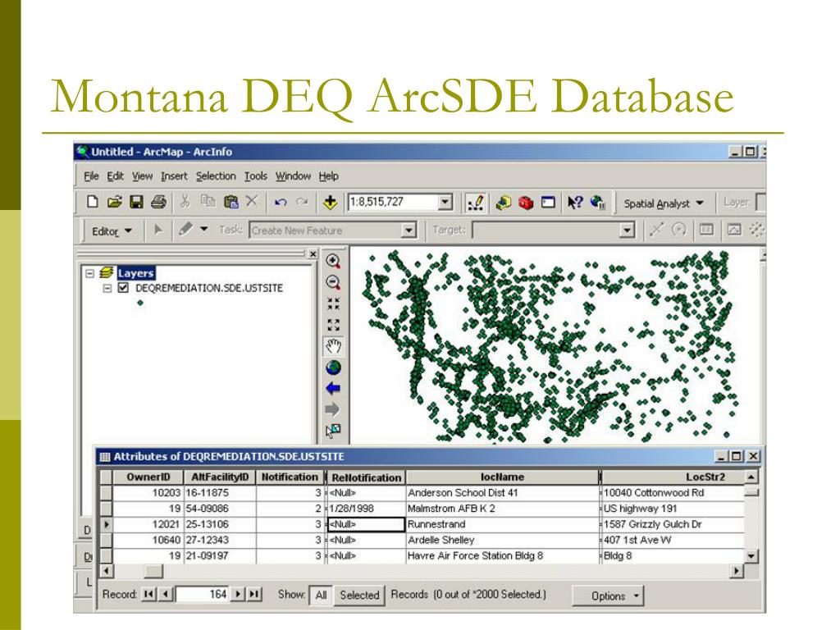Select the Anderson School Dist 41 cell
The width and height of the screenshot is (840, 630).
(x=502, y=493)
